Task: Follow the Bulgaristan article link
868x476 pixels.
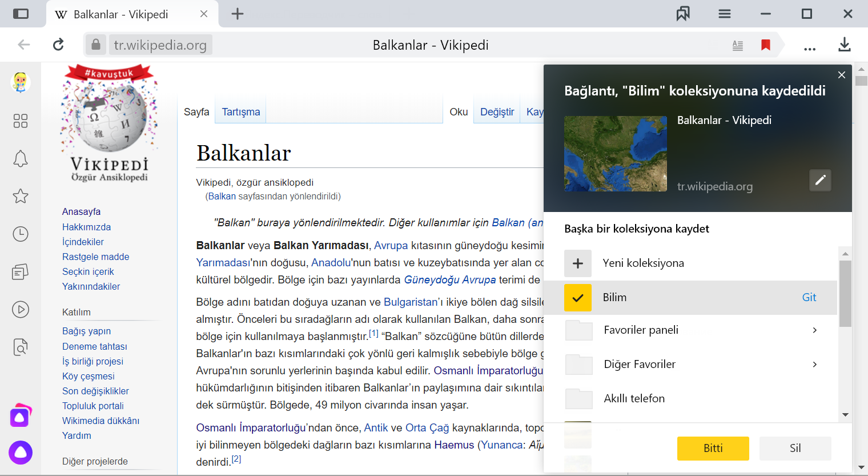Action: [x=411, y=302]
